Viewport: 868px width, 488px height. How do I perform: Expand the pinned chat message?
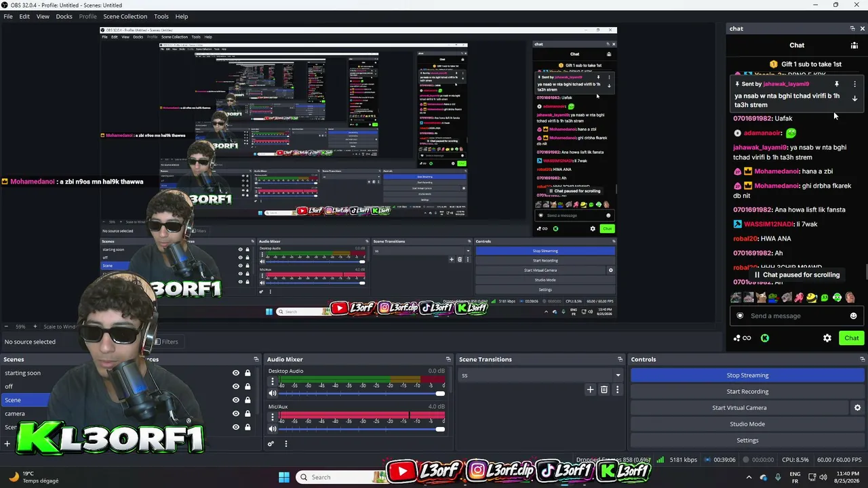click(854, 98)
